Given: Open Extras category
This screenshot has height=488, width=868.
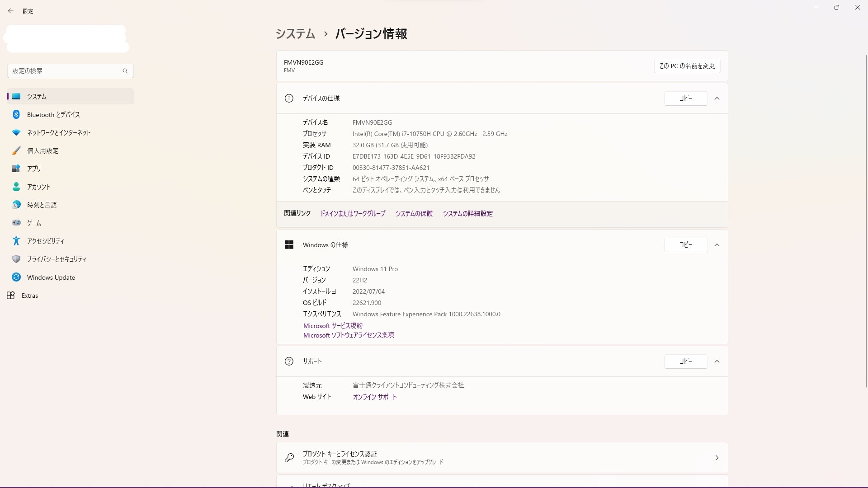Looking at the screenshot, I should coord(71,296).
